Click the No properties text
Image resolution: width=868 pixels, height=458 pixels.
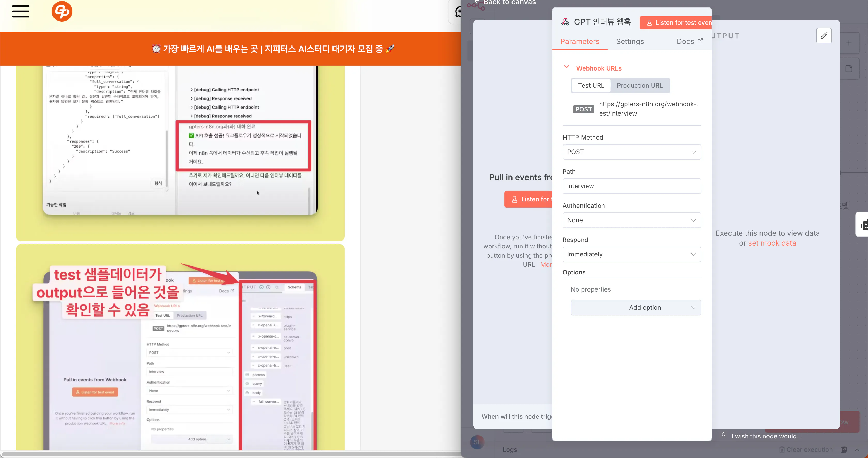pyautogui.click(x=590, y=289)
